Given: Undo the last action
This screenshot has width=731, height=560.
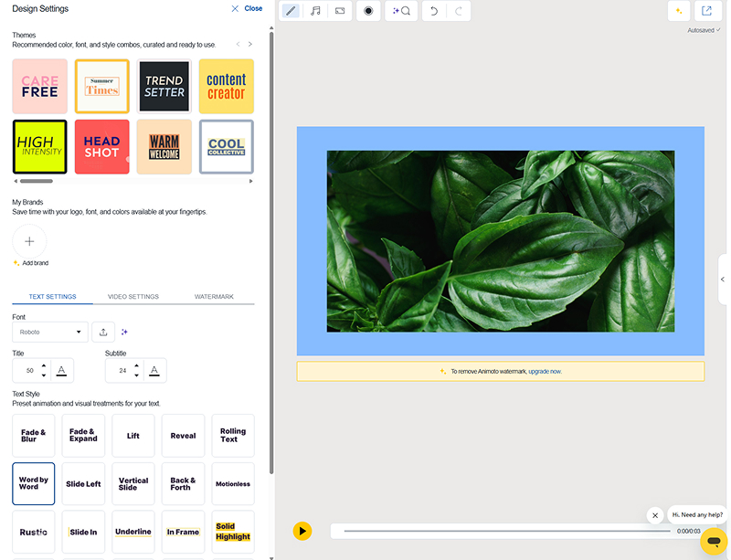Looking at the screenshot, I should [433, 11].
